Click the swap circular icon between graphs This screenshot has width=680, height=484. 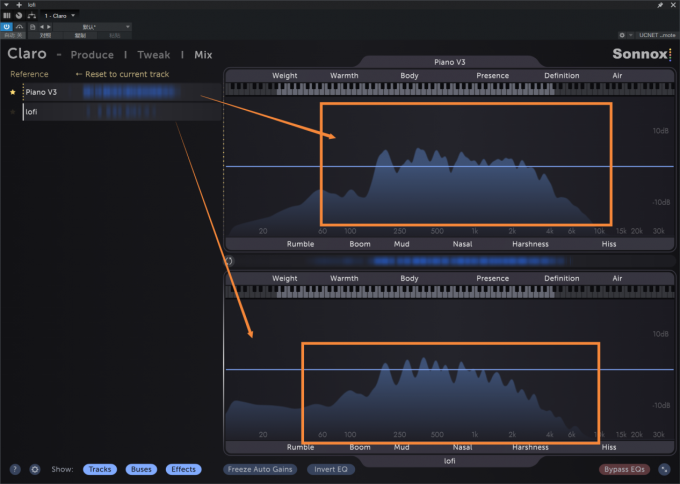point(229,261)
